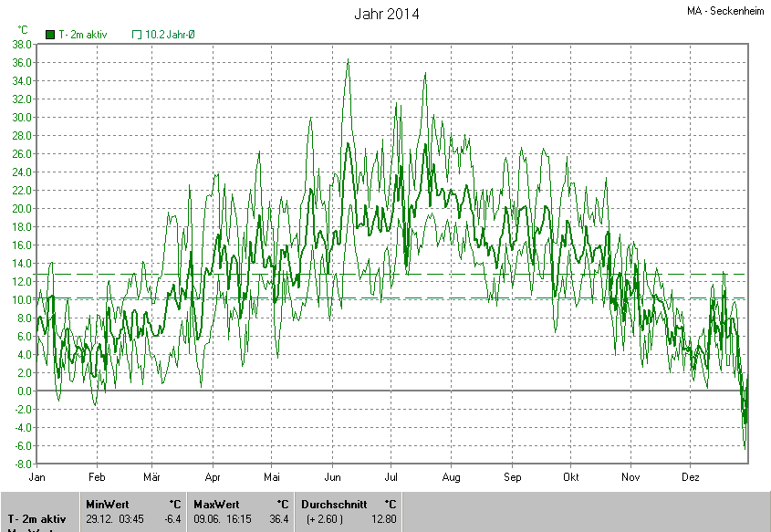Click the 0.0 mark on the y-axis
This screenshot has width=771, height=532.
pyautogui.click(x=23, y=391)
